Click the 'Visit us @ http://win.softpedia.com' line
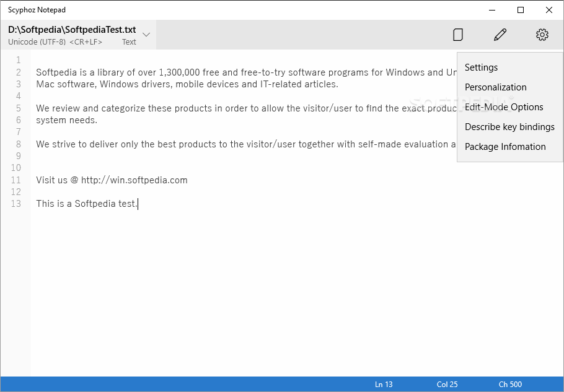This screenshot has width=564, height=392. (x=112, y=180)
